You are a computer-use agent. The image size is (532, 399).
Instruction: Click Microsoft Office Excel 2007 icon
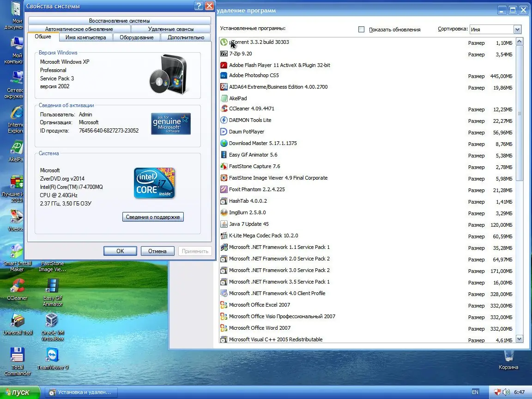[x=224, y=305]
